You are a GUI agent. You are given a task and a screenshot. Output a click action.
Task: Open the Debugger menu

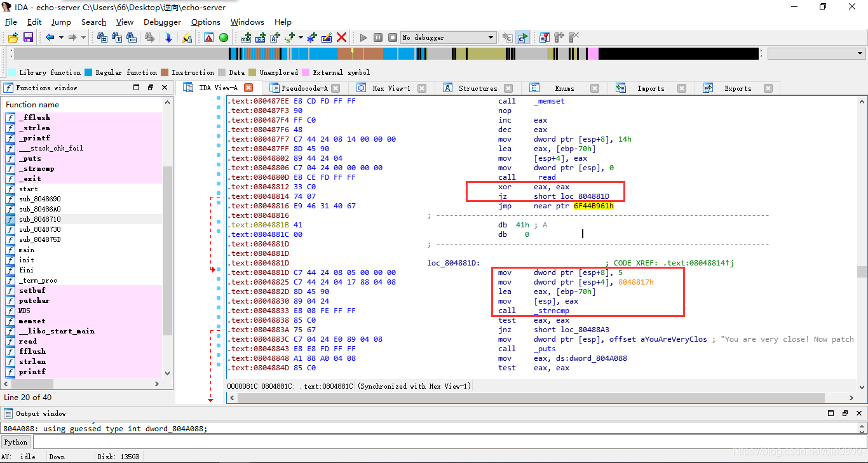click(162, 22)
